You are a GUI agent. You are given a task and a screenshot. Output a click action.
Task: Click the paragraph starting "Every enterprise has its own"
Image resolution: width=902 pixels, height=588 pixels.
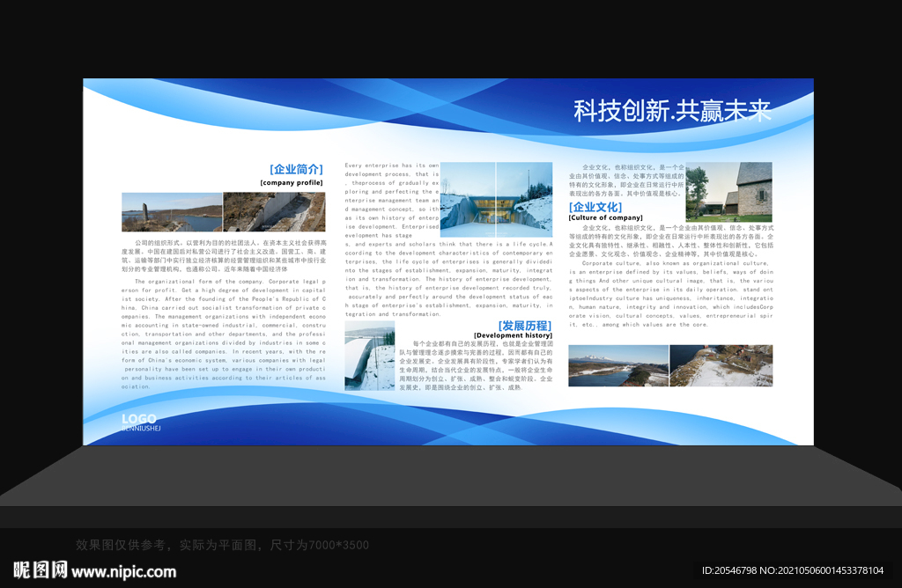tap(448, 239)
